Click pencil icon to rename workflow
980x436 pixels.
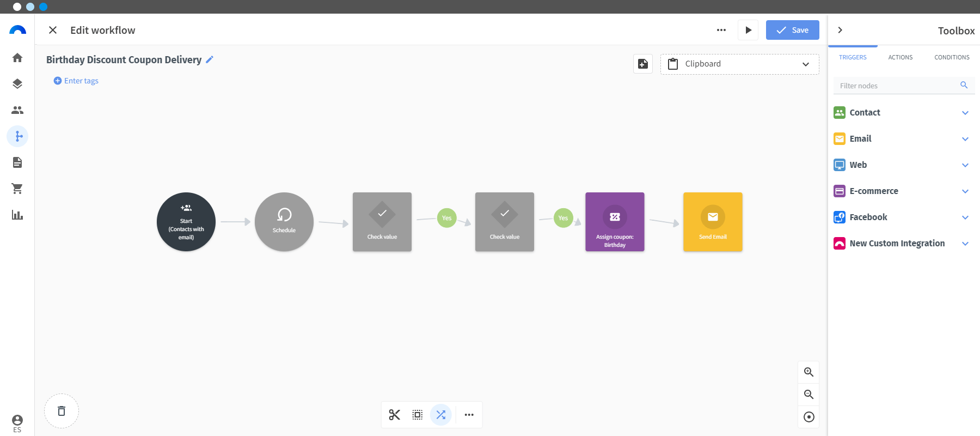(x=210, y=59)
